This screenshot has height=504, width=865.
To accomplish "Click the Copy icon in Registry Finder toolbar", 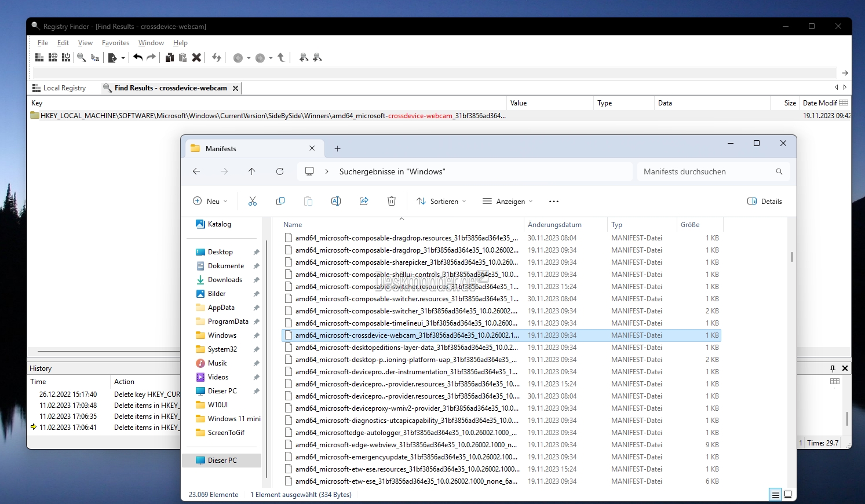I will point(169,57).
